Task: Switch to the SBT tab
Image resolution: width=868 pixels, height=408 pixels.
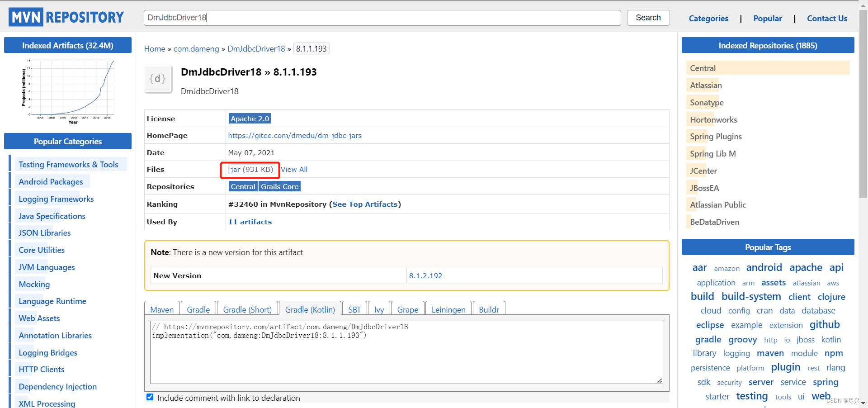Action: coord(354,309)
